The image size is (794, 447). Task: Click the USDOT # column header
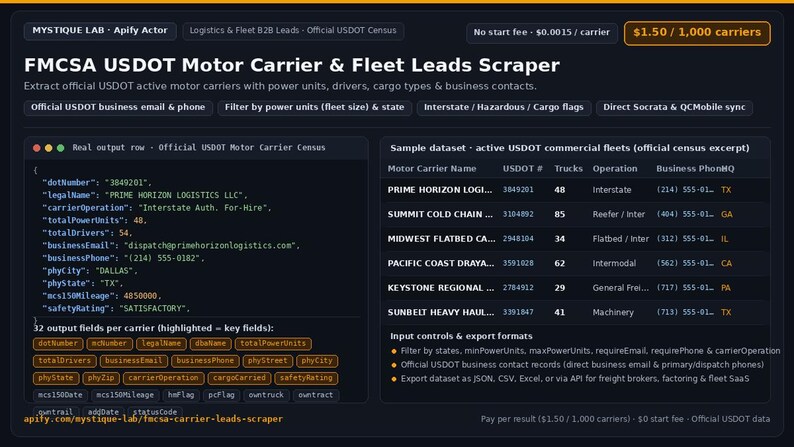pyautogui.click(x=523, y=169)
